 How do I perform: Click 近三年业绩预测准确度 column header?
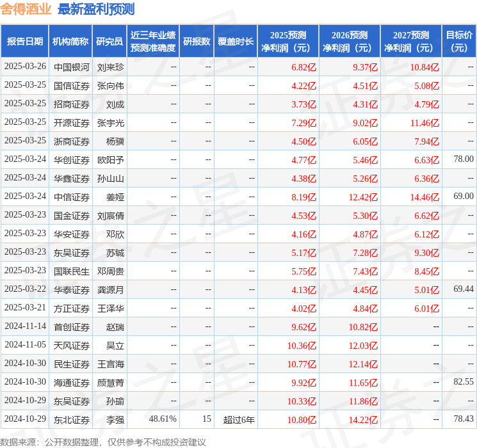tap(152, 42)
